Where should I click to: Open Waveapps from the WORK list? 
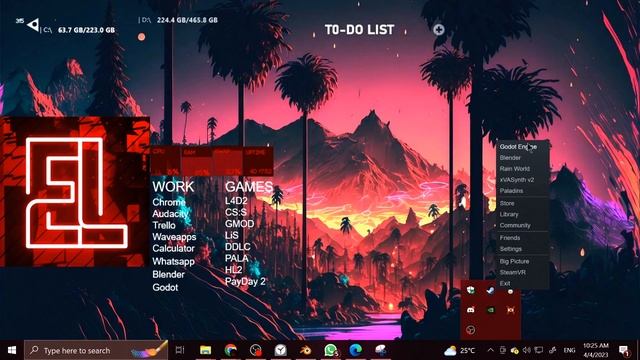[x=174, y=237]
